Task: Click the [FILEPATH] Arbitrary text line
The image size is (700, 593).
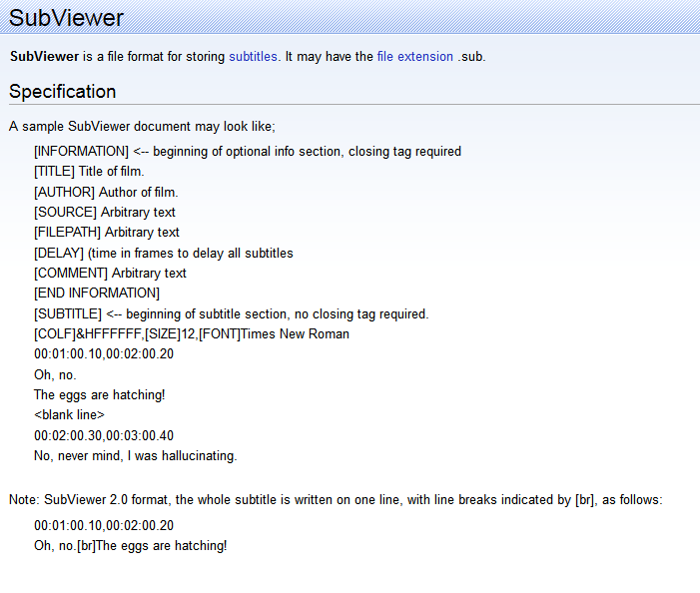Action: click(107, 233)
